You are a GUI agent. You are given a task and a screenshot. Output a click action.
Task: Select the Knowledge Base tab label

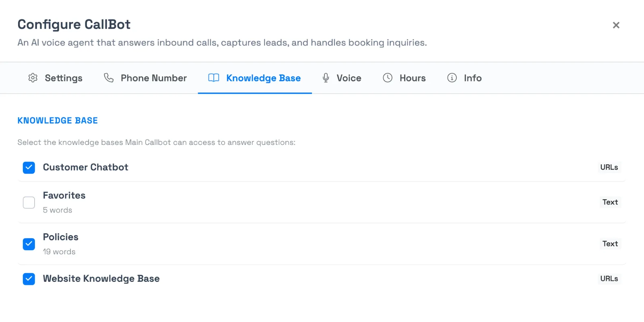(x=263, y=78)
